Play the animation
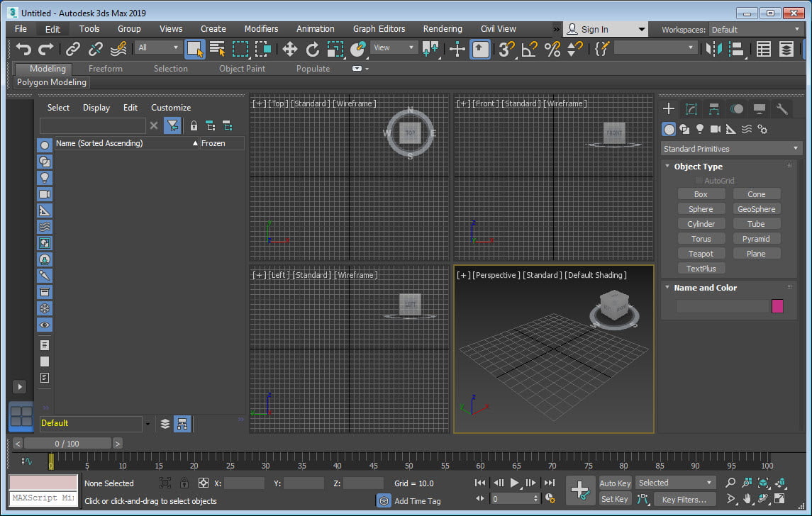 pos(514,483)
